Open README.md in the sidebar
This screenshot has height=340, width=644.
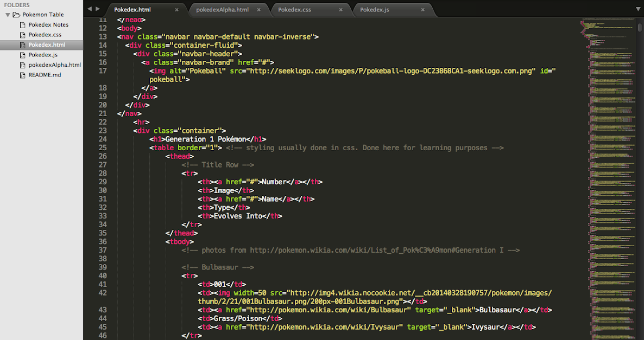coord(45,75)
